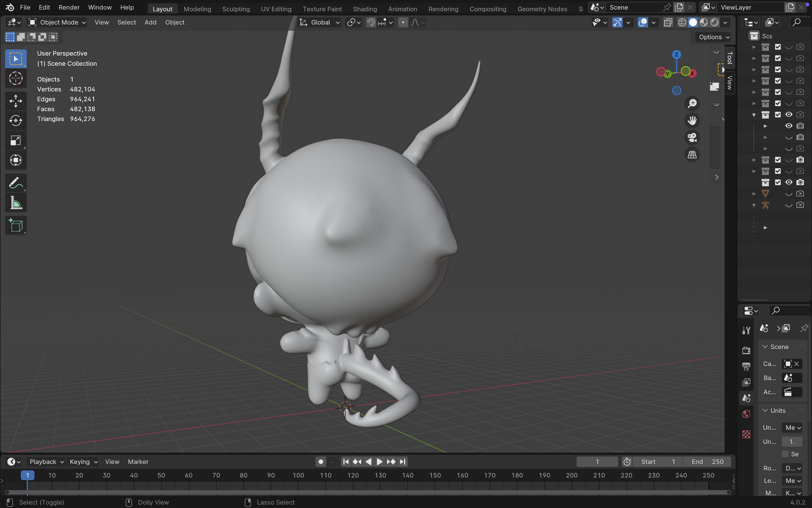The image size is (812, 508).
Task: Select the Annotate pencil tool
Action: (x=16, y=183)
